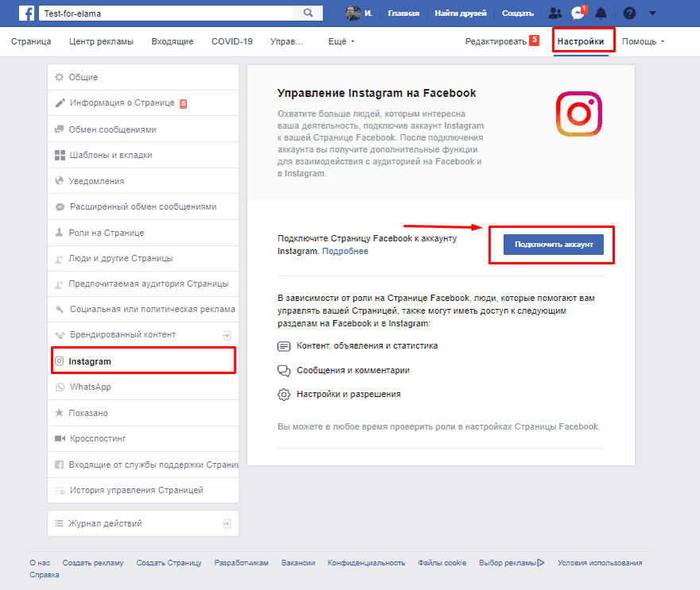Click the Справка footer link
Image resolution: width=700 pixels, height=590 pixels.
44,574
